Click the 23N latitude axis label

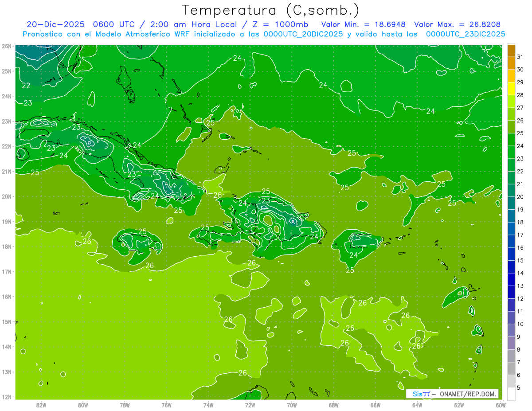(x=7, y=121)
